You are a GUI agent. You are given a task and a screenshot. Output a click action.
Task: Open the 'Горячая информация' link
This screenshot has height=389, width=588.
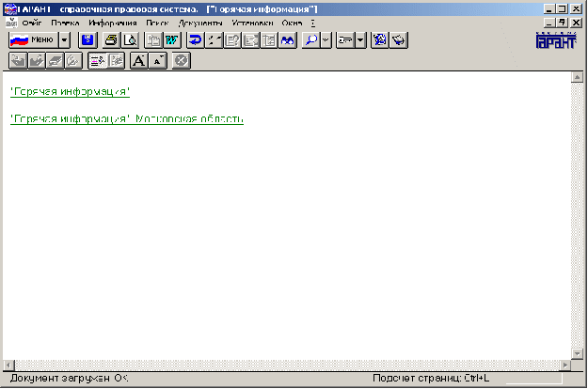click(71, 92)
